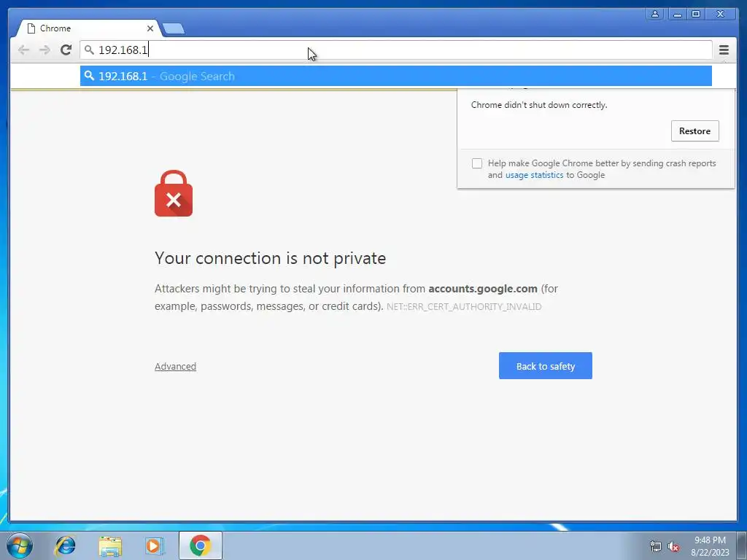Click the NET::ERR_CERT_AUTHORITY_INVALID error code
747x560 pixels.
[464, 307]
